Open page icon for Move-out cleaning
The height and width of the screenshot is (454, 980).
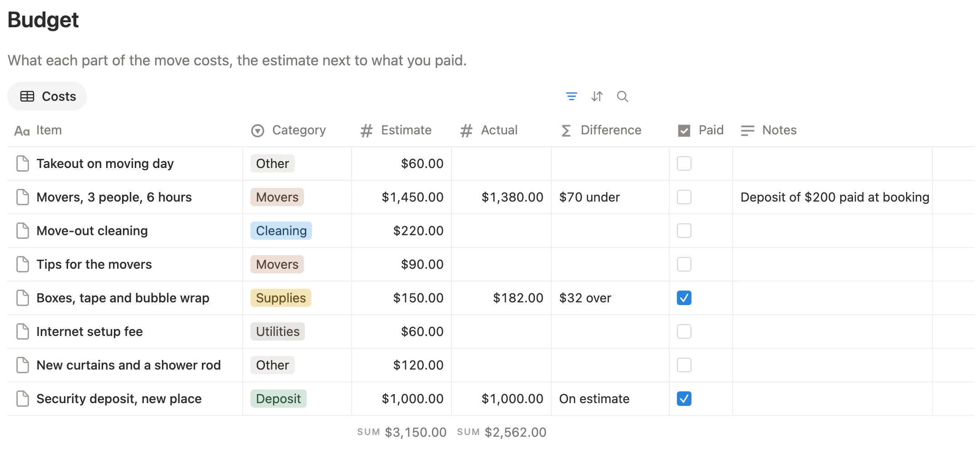click(23, 231)
